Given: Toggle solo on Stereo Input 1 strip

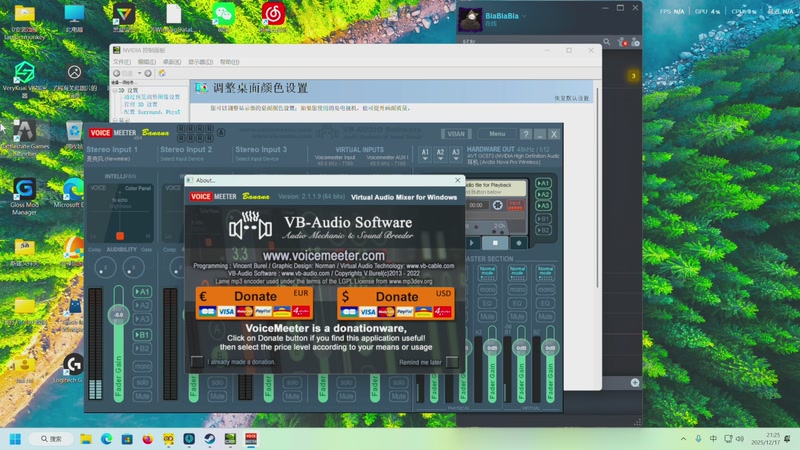Looking at the screenshot, I should click(142, 382).
